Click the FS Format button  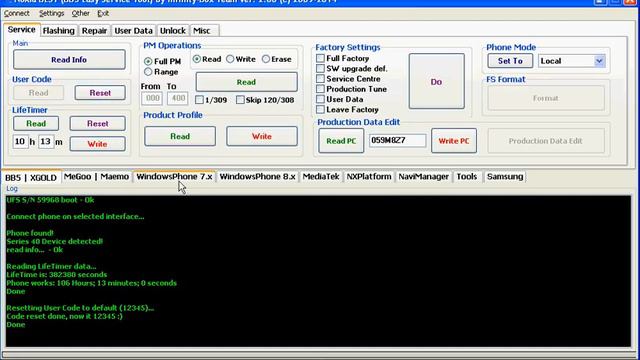point(546,98)
